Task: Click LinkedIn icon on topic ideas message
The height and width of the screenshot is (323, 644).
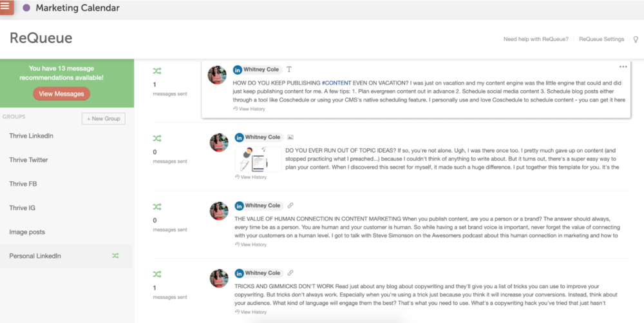Action: coord(239,137)
